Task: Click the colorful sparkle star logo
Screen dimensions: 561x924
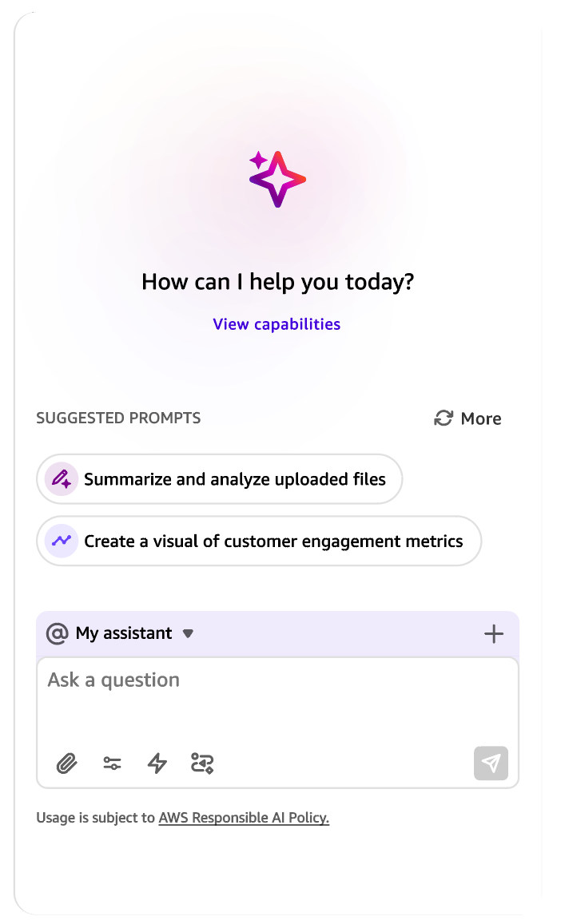Action: [277, 179]
